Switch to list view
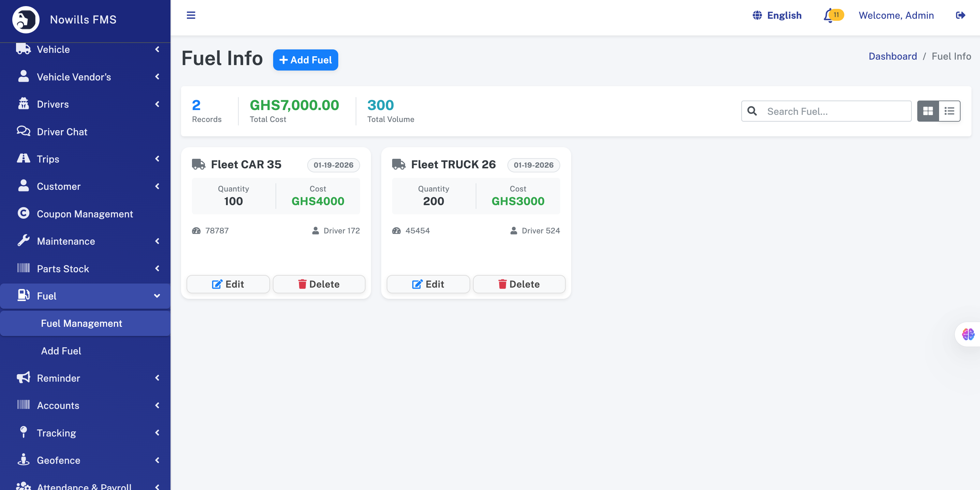Image resolution: width=980 pixels, height=490 pixels. [949, 111]
